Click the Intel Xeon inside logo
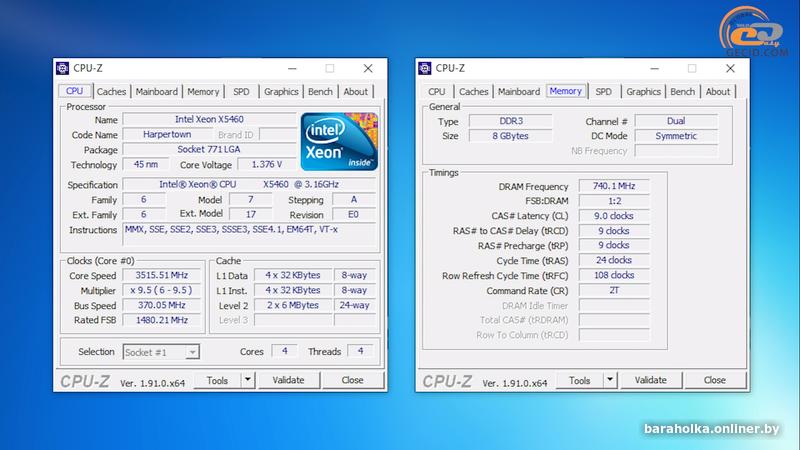Image resolution: width=800 pixels, height=450 pixels. (339, 141)
